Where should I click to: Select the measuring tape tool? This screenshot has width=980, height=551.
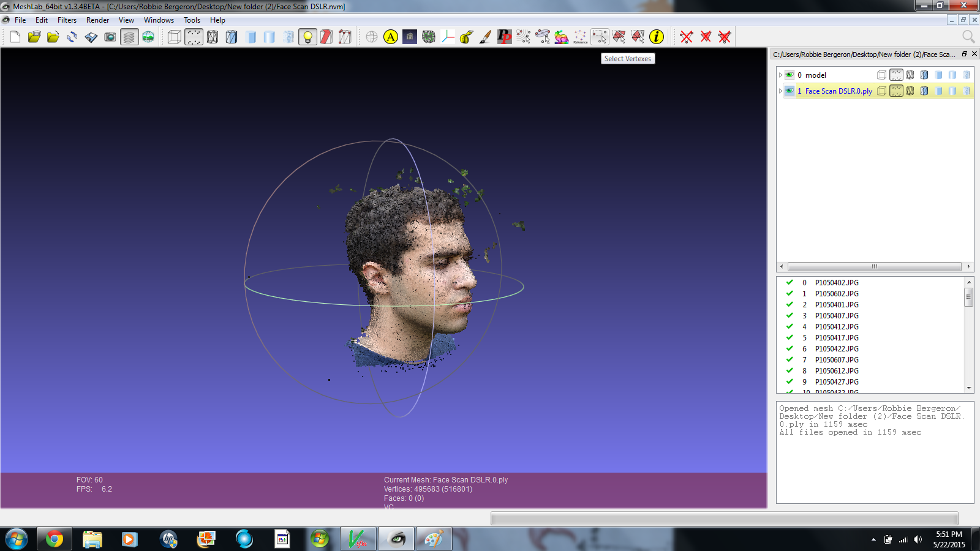(467, 37)
